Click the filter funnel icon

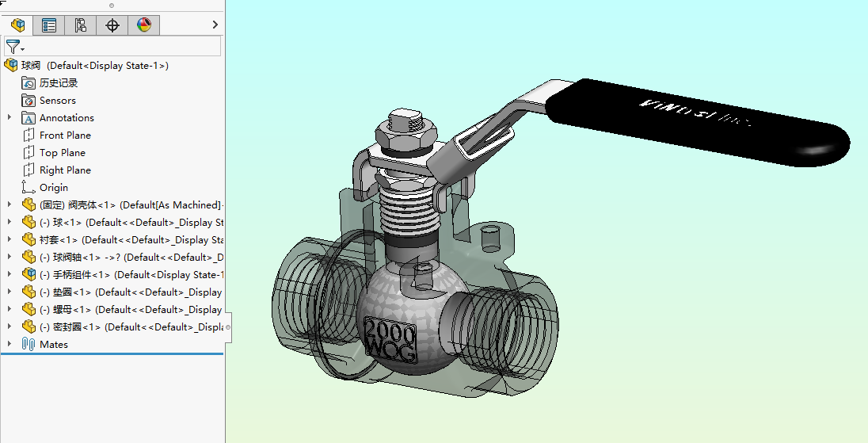pyautogui.click(x=13, y=47)
